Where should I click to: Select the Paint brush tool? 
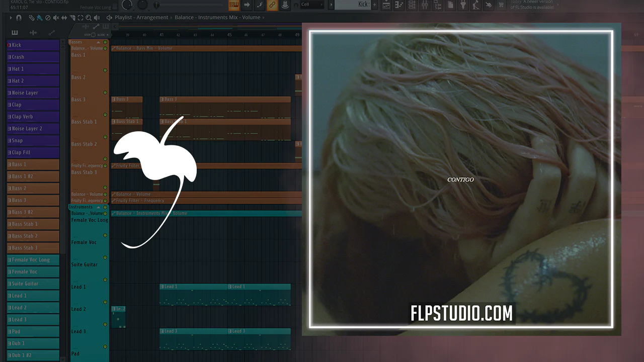pos(39,18)
